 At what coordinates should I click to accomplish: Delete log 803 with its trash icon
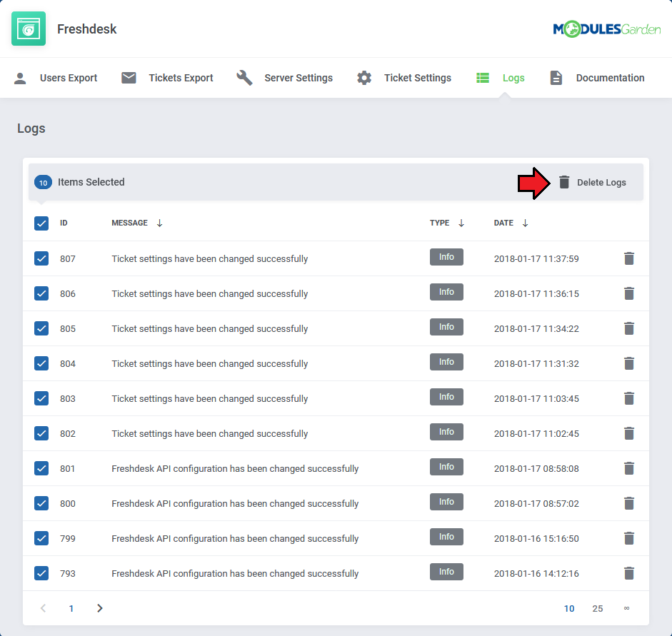pyautogui.click(x=628, y=399)
